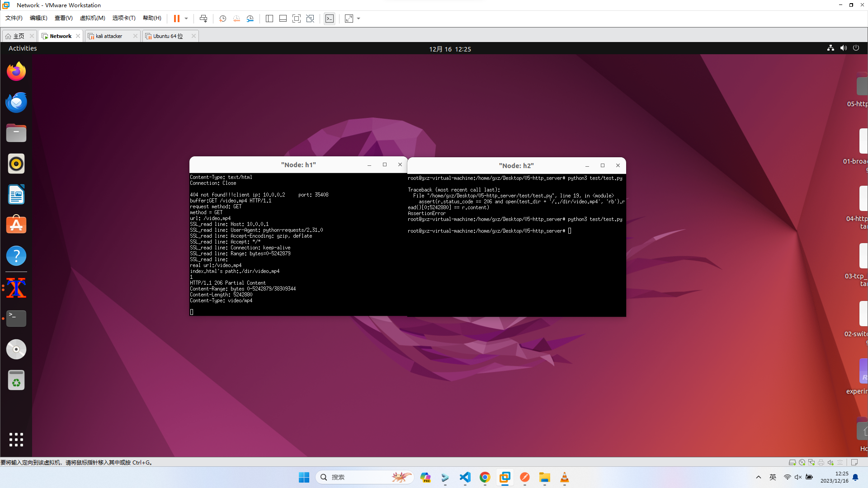Enter full screen mode

[297, 19]
